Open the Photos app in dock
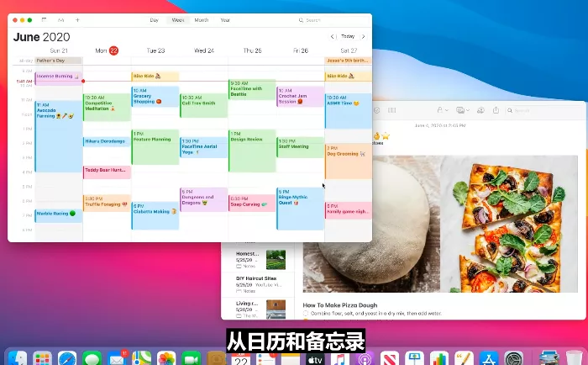 (165, 358)
